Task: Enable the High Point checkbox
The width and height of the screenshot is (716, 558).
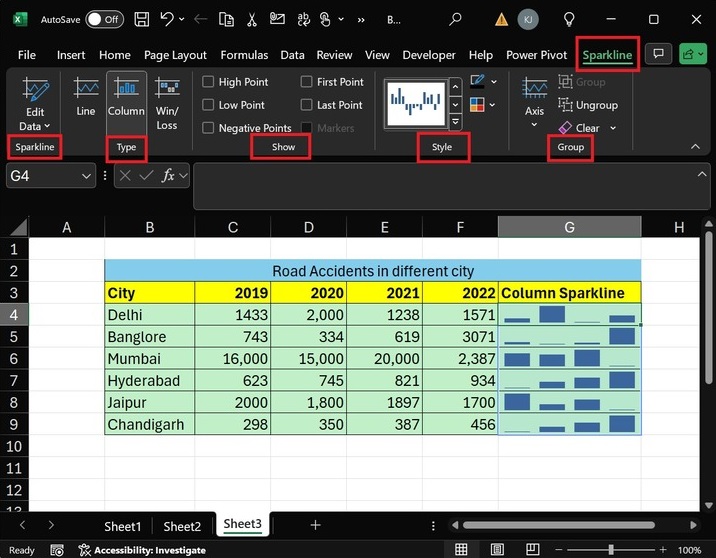Action: 208,82
